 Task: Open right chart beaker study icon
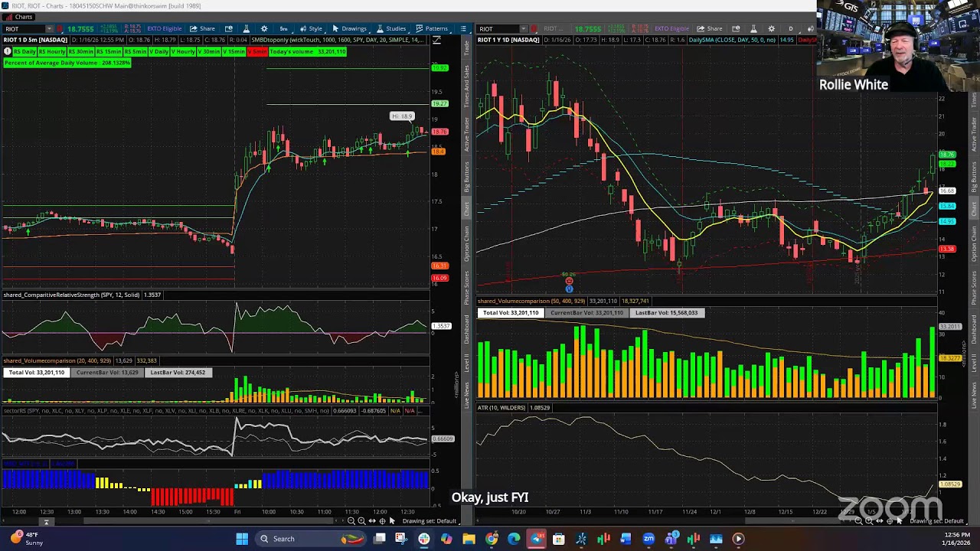[x=753, y=29]
